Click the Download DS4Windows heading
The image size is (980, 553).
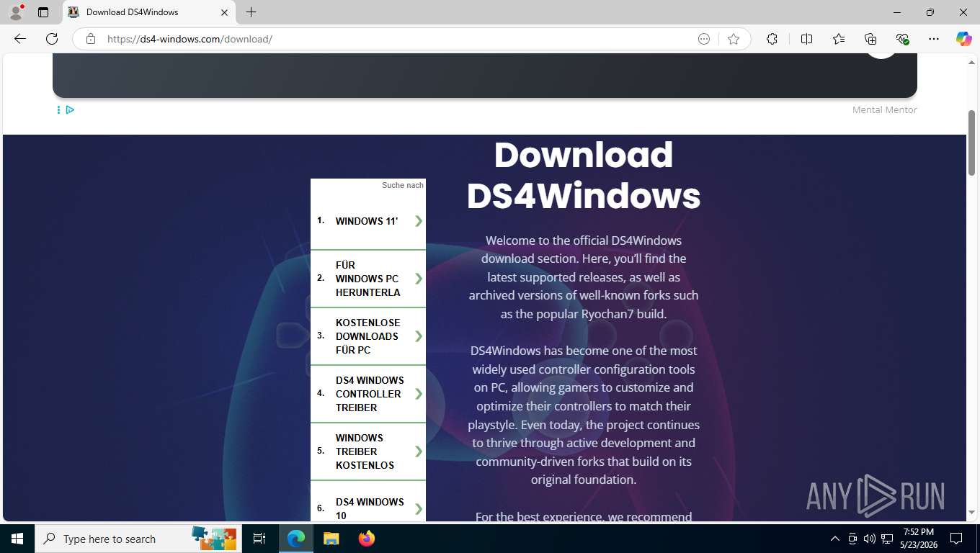[584, 175]
